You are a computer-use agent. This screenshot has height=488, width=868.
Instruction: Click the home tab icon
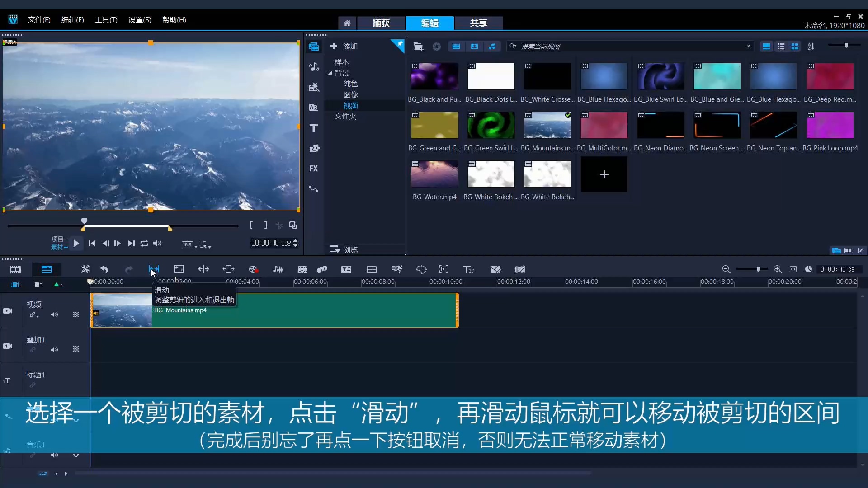[x=347, y=23]
